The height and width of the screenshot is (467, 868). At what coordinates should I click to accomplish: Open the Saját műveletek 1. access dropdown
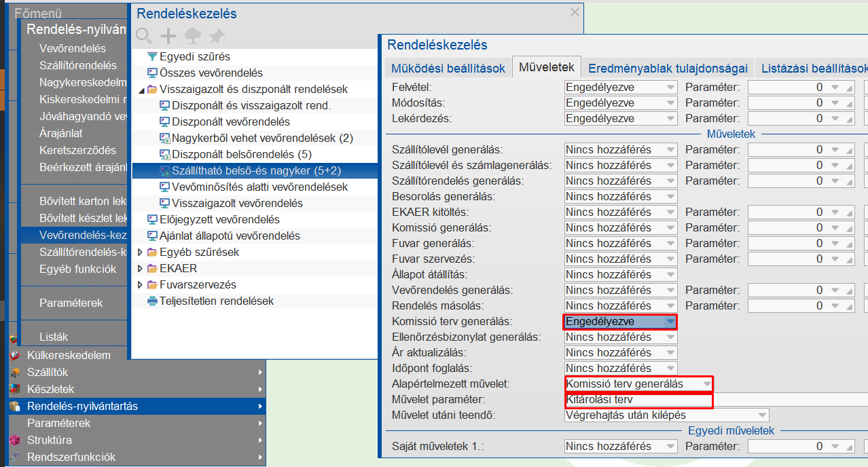[670, 446]
